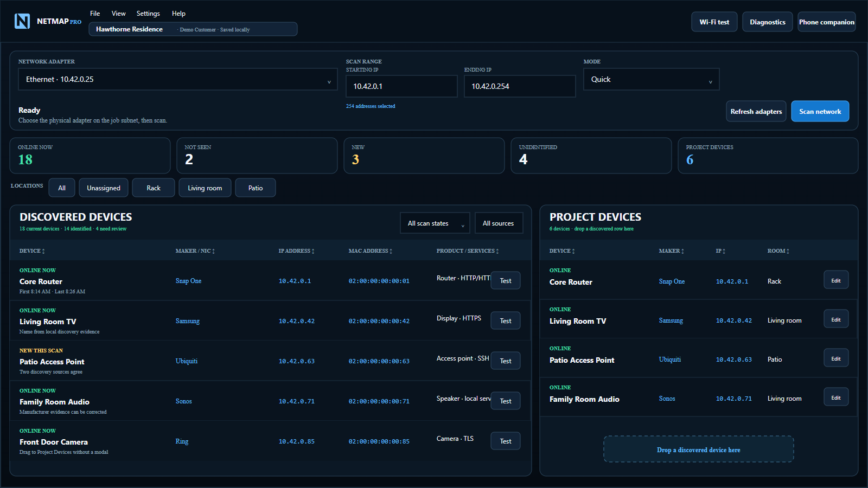
Task: Filter locations by Patio
Action: pyautogui.click(x=256, y=188)
